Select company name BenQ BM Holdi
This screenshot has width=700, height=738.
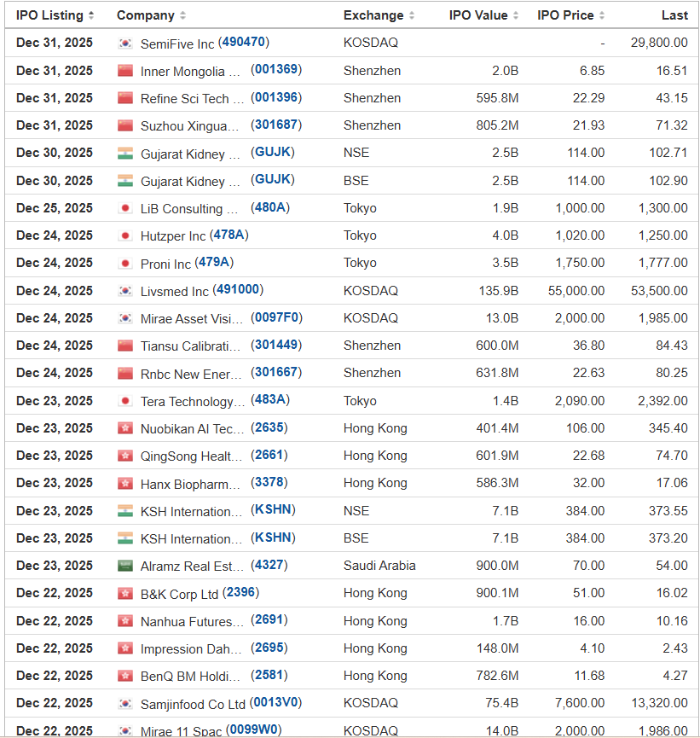[x=190, y=677]
